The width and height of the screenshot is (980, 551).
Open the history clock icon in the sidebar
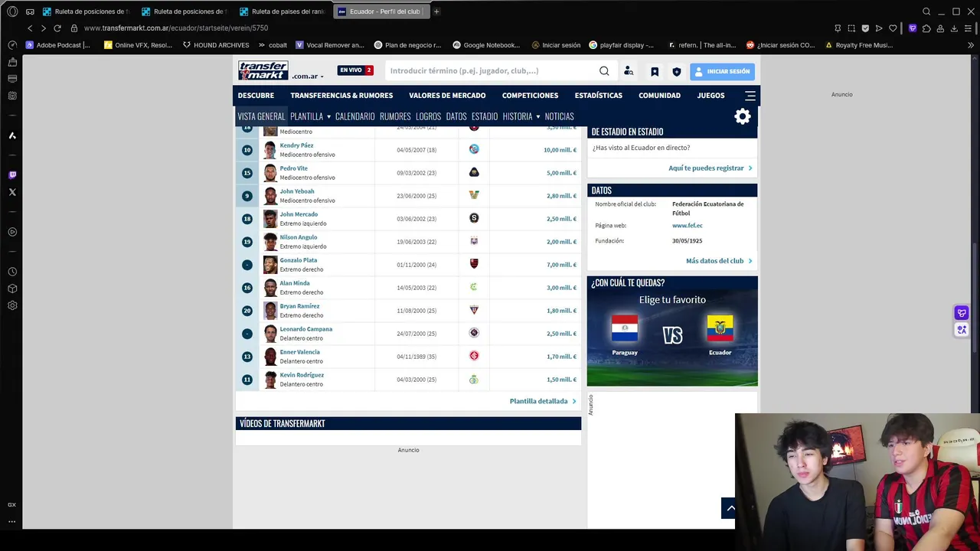12,272
